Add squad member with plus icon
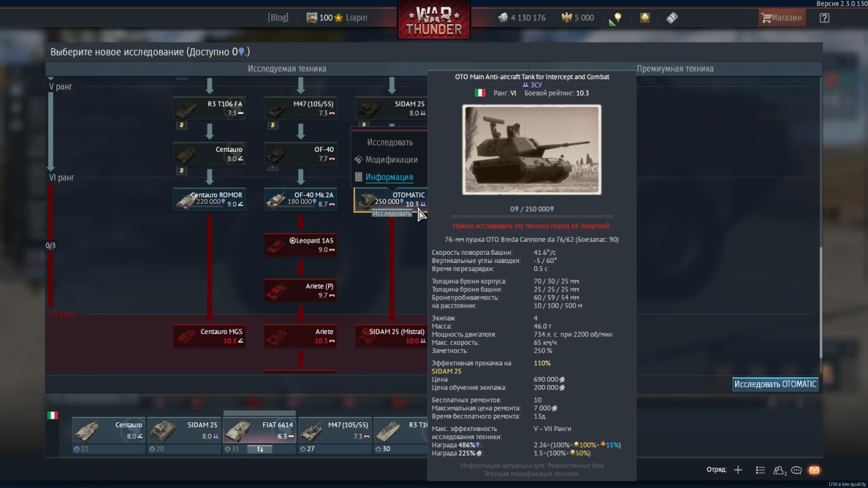 738,470
